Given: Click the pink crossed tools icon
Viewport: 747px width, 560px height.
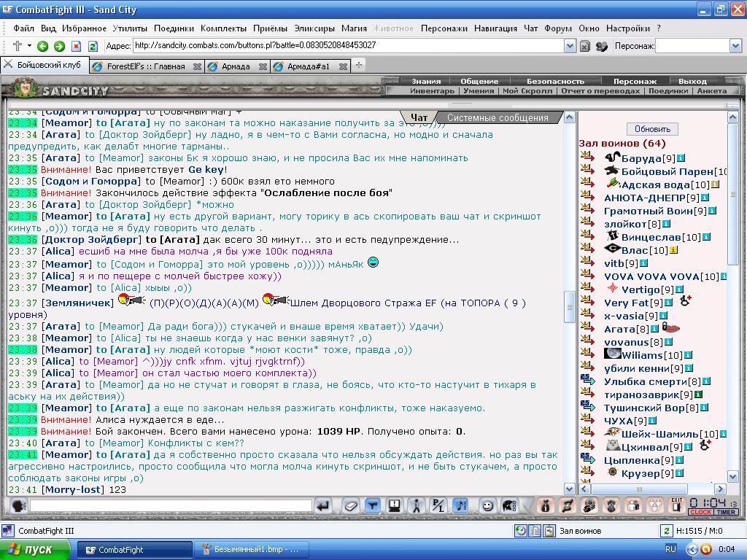Looking at the screenshot, I should coord(567,505).
